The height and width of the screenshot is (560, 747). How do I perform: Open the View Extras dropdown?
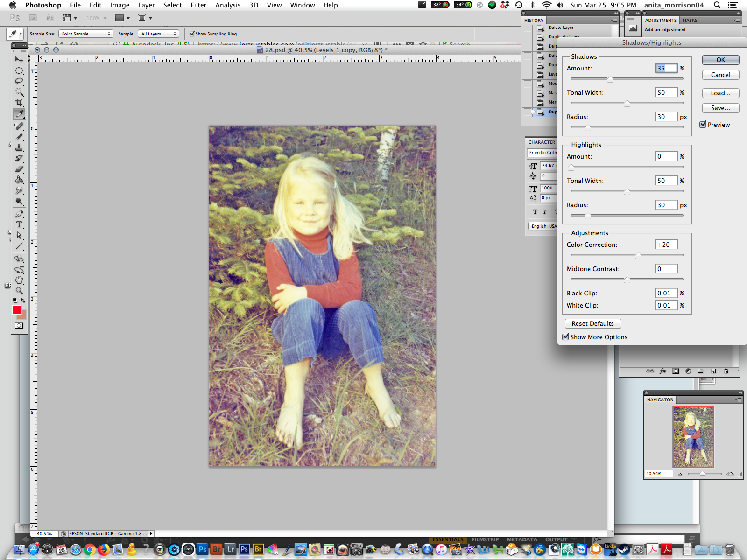click(x=70, y=18)
